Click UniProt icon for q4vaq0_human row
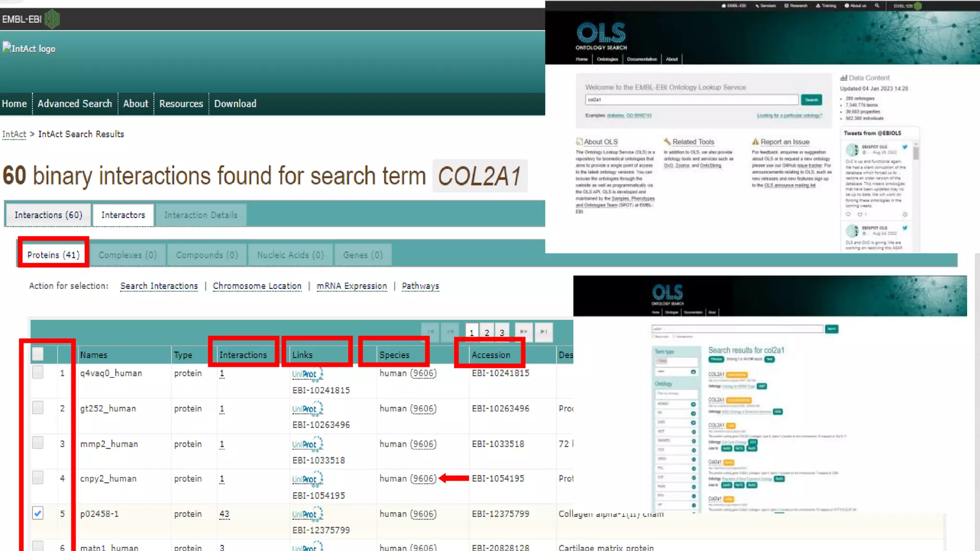The image size is (980, 551). coord(307,374)
